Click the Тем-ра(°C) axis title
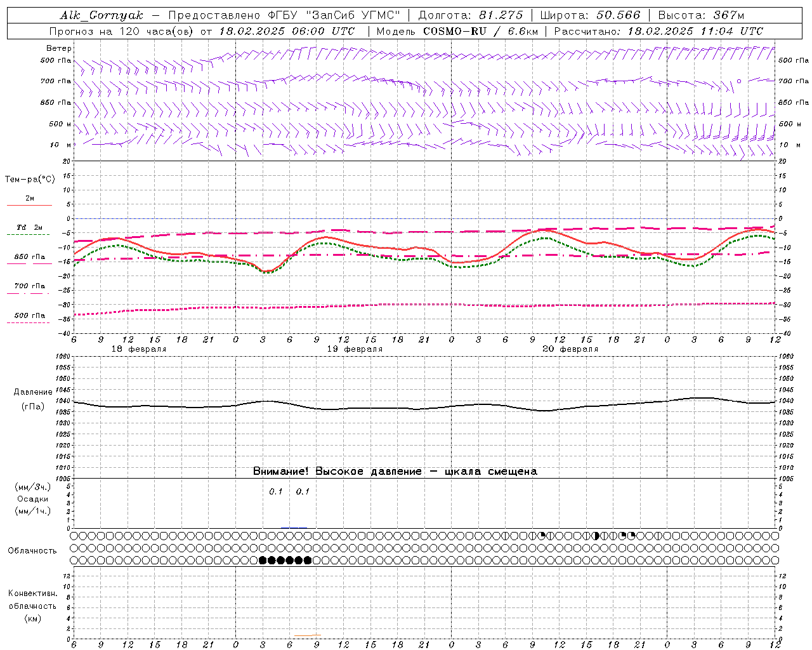812x650 pixels. click(30, 180)
